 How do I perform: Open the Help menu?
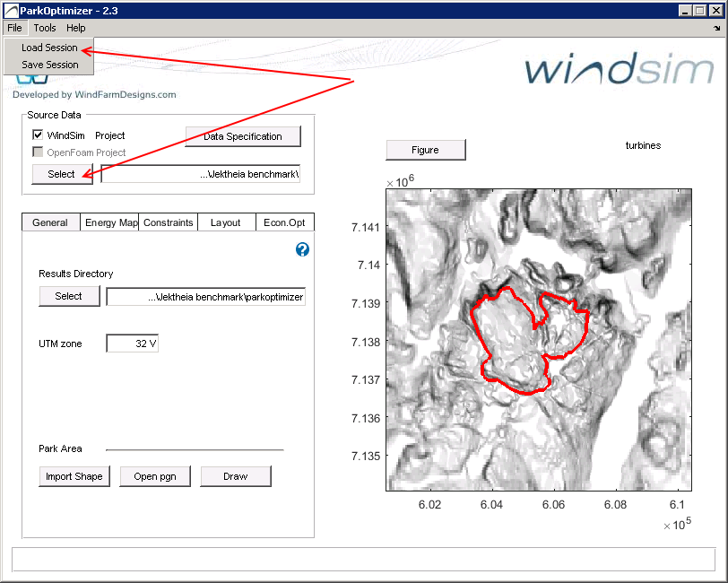coord(75,28)
